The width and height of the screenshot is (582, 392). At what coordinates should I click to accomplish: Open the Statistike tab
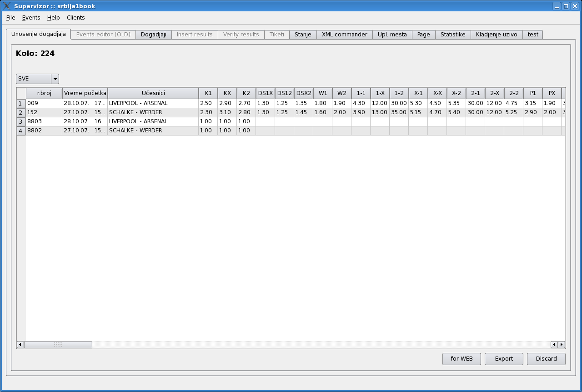(x=452, y=35)
